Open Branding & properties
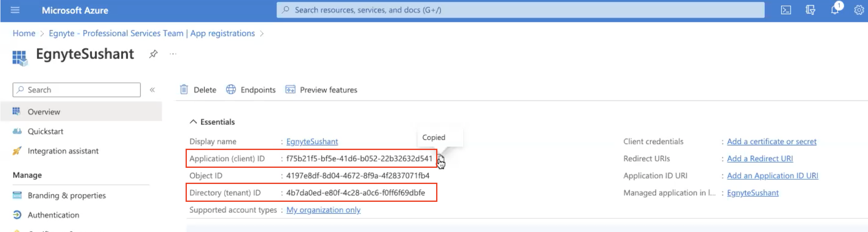The height and width of the screenshot is (232, 868). click(x=67, y=195)
